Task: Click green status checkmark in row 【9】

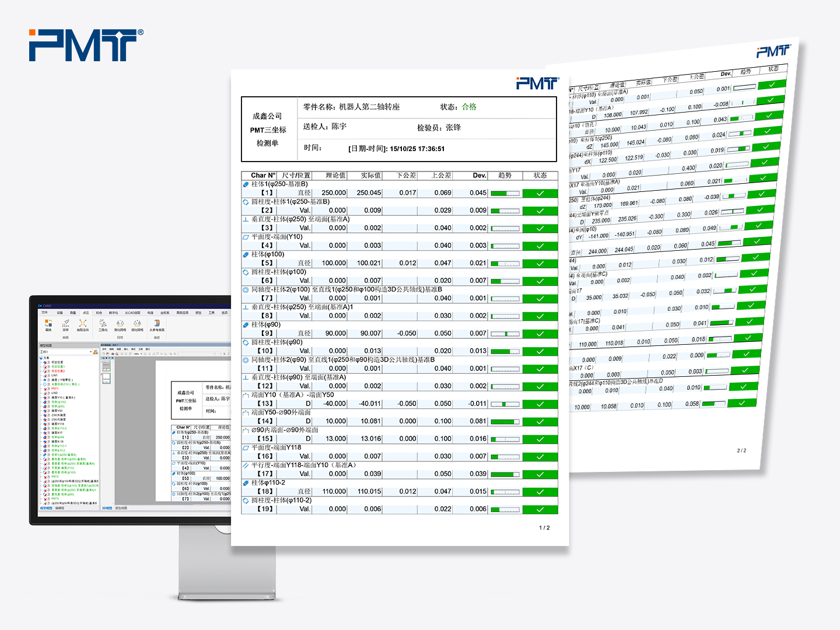Action: (540, 334)
